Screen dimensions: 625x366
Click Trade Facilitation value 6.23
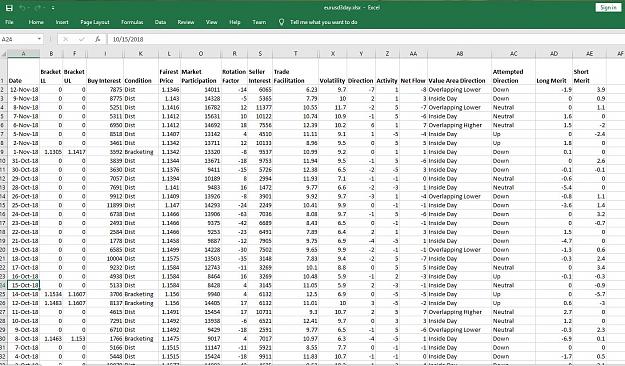click(295, 90)
